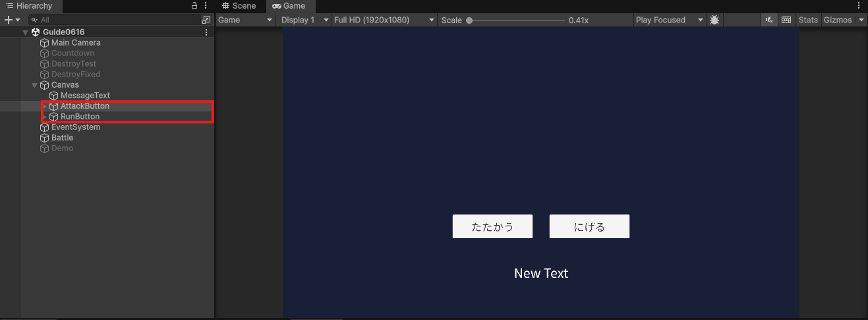
Task: Open the dropdown arrow beside the plus button
Action: tap(18, 20)
